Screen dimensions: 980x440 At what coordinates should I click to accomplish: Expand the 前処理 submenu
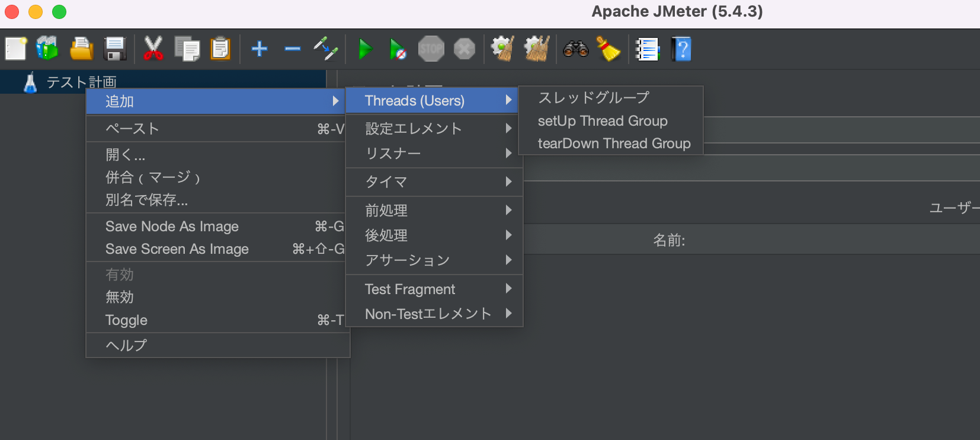(x=434, y=211)
